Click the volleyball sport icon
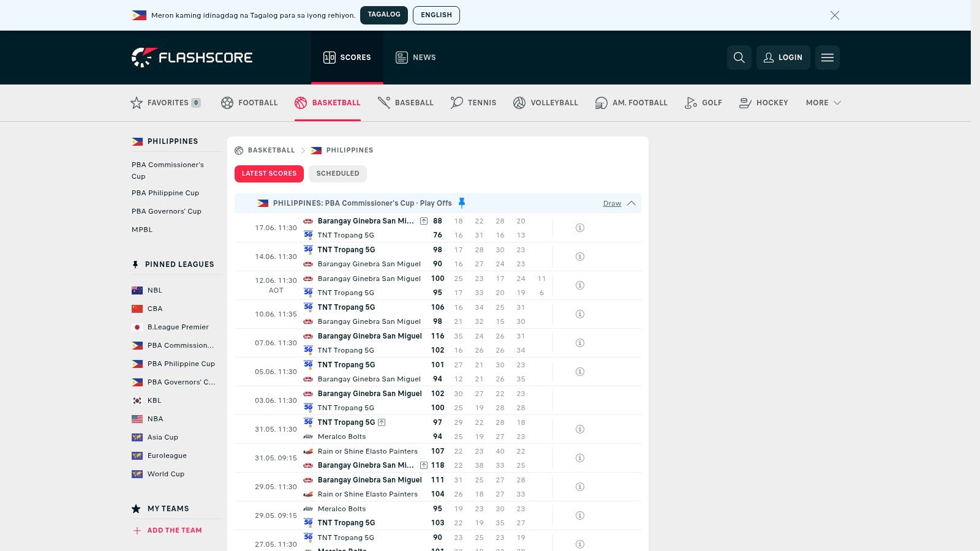Viewport: 980px width, 551px height. pyautogui.click(x=519, y=103)
